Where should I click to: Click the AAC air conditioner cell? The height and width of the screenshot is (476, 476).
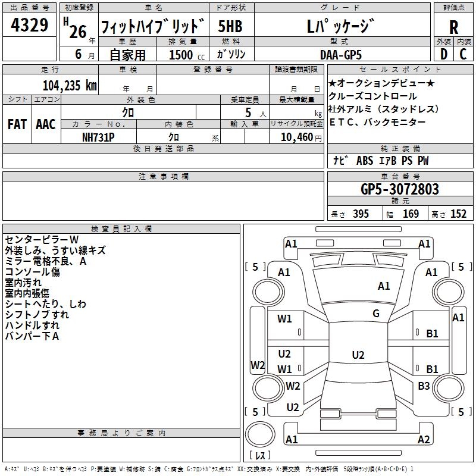[45, 124]
